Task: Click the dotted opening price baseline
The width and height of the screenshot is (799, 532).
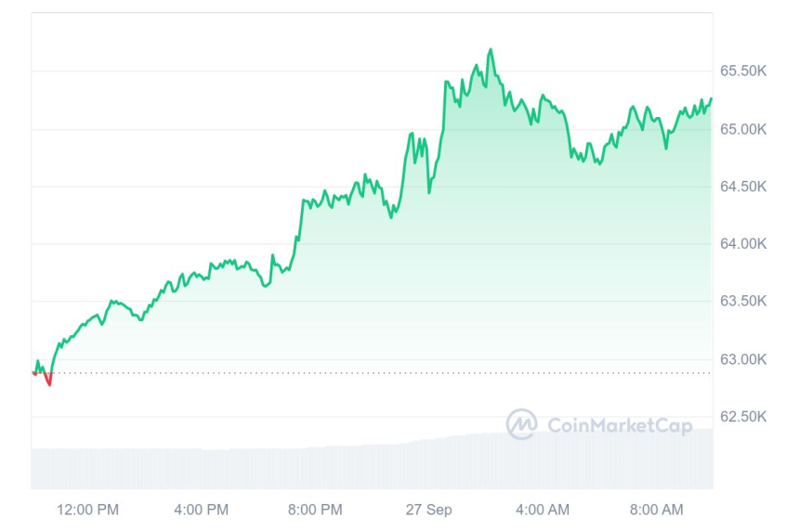Action: click(372, 373)
